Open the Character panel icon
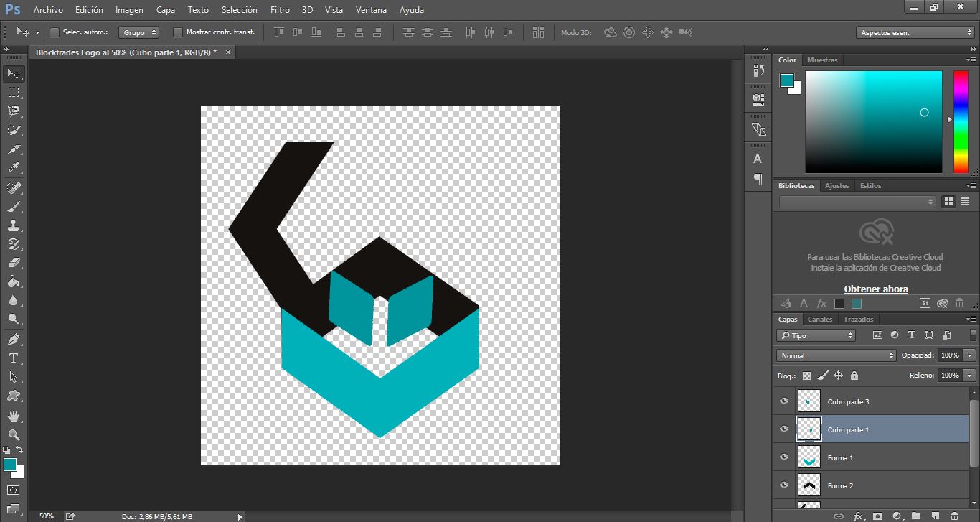Screen dimensions: 980x522 pos(758,159)
